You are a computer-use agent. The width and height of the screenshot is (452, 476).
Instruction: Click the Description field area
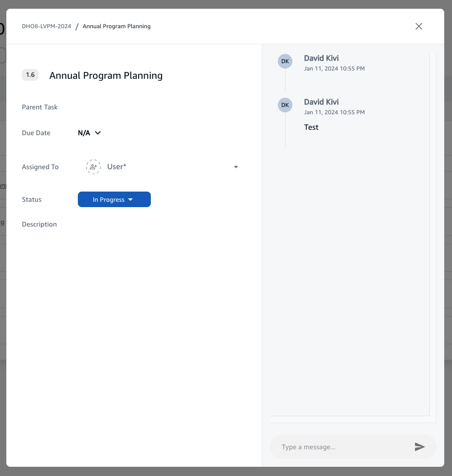coord(39,224)
